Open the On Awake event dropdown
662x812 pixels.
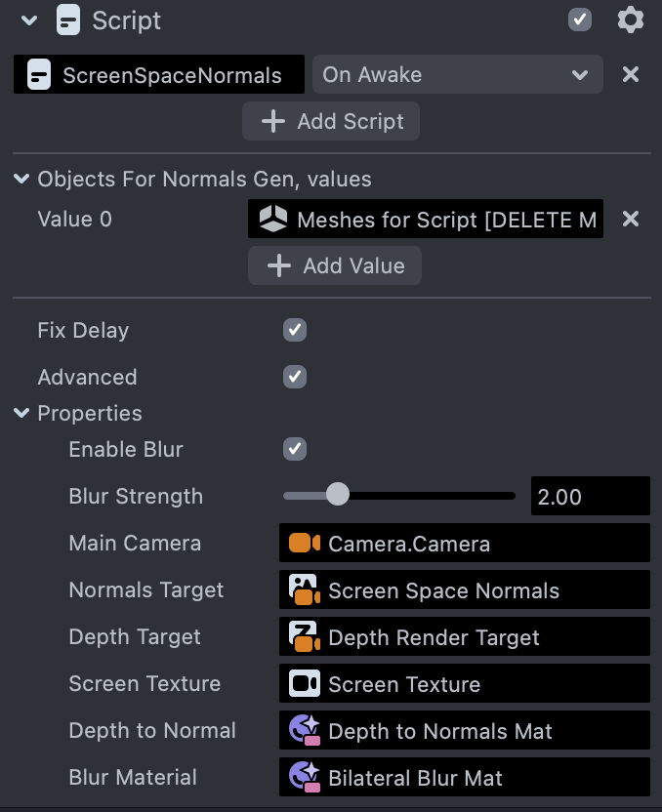[x=457, y=75]
